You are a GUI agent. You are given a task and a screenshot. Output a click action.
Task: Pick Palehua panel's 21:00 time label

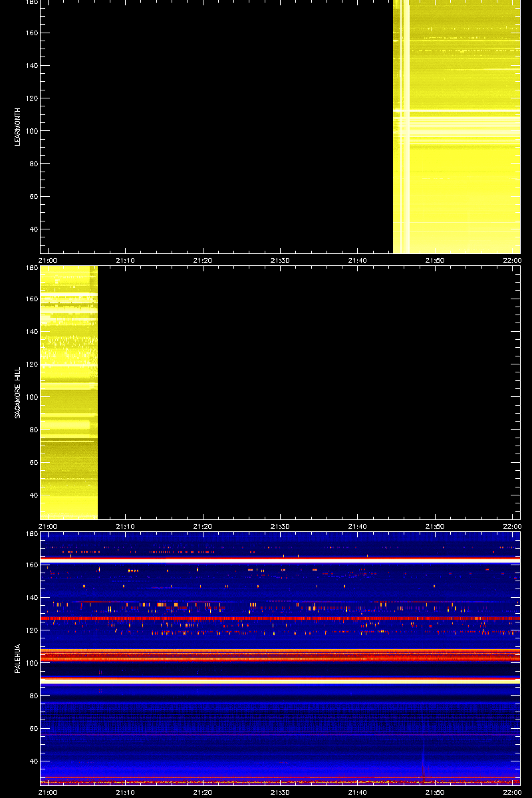(49, 792)
